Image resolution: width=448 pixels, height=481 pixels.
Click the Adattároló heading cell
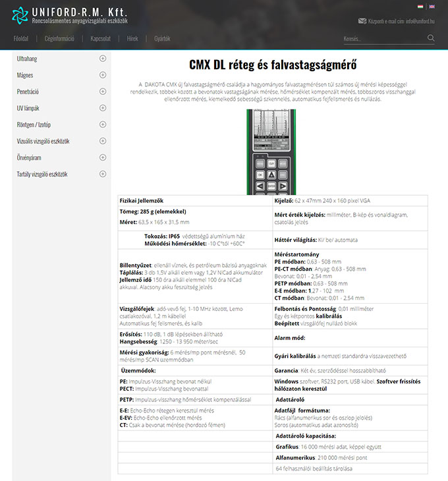(x=350, y=400)
